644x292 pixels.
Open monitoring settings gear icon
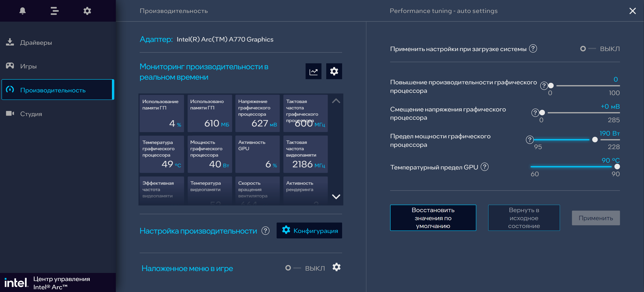(334, 71)
